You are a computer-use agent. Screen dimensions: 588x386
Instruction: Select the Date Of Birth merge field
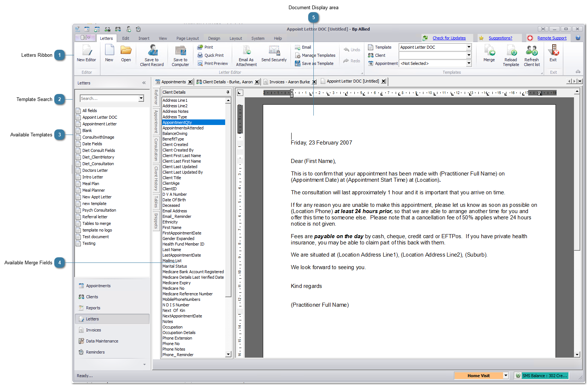click(x=174, y=200)
